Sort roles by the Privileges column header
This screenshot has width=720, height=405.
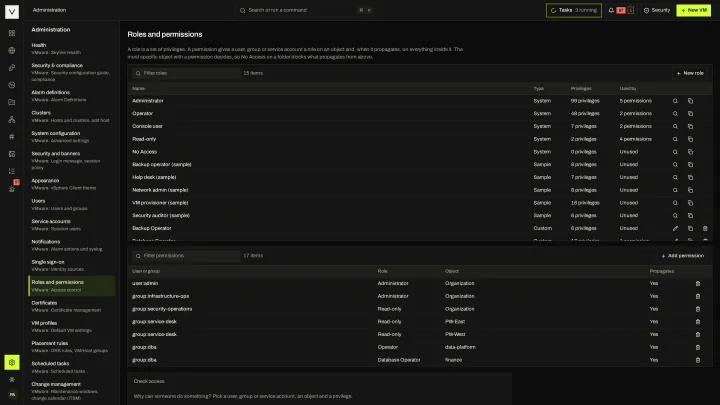581,89
